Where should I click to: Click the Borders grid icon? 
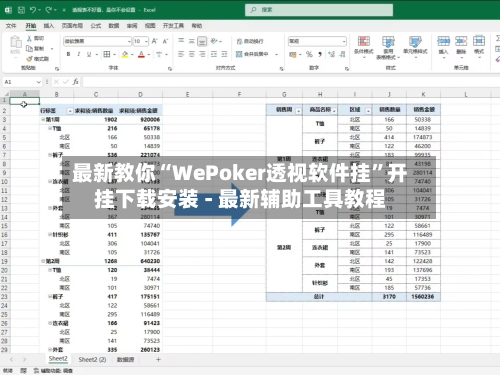point(107,54)
